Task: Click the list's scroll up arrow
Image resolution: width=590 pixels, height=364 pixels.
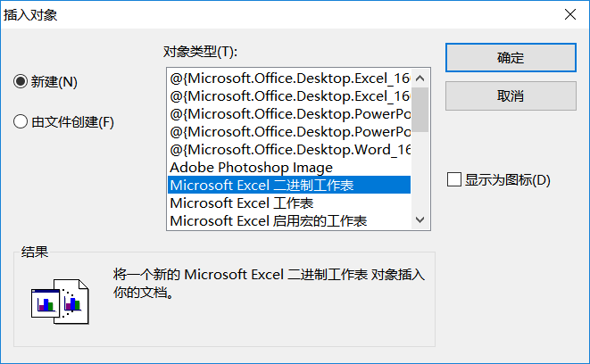Action: (x=420, y=77)
